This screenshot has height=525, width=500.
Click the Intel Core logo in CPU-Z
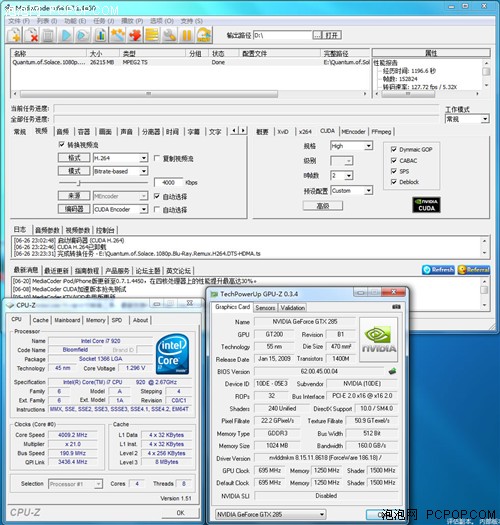click(172, 354)
